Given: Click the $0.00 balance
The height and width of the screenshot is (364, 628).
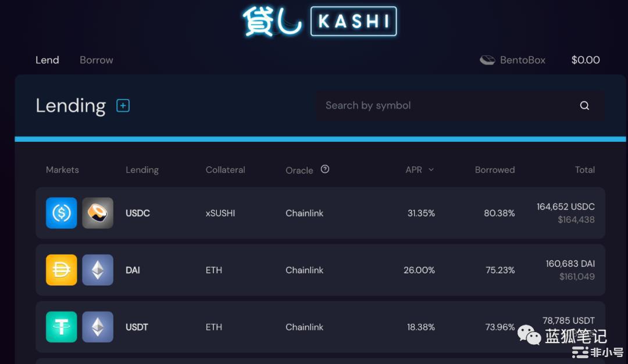Looking at the screenshot, I should (x=585, y=60).
